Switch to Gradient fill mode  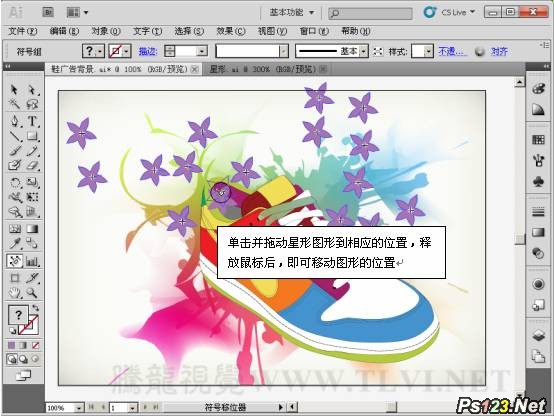pos(24,345)
